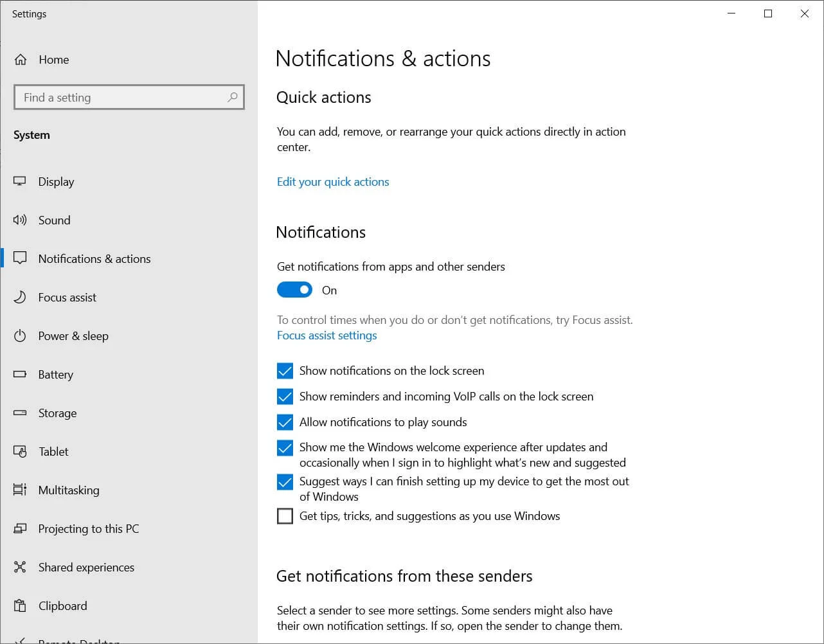Image resolution: width=824 pixels, height=644 pixels.
Task: Click the Tablet icon in sidebar
Action: [x=20, y=451]
